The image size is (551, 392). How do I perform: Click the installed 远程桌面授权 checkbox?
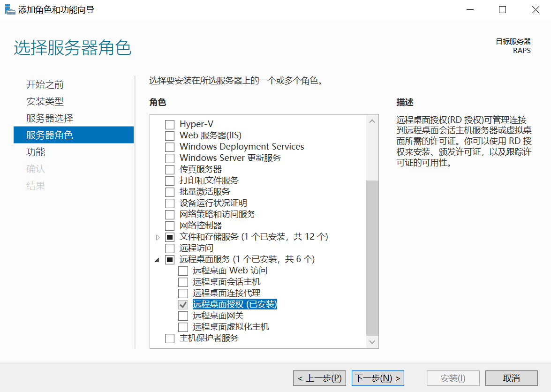pos(183,304)
